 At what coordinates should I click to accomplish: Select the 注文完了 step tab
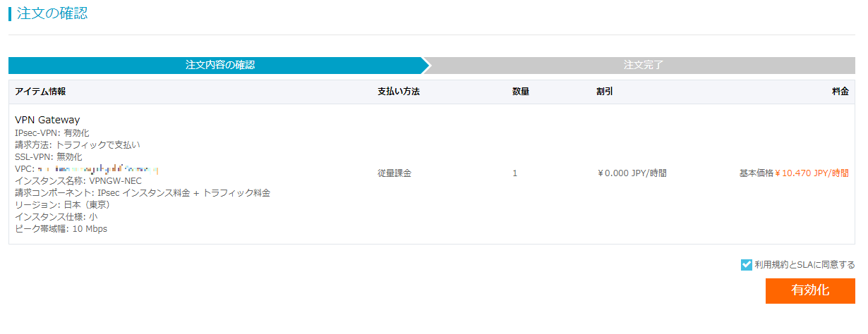(x=643, y=66)
